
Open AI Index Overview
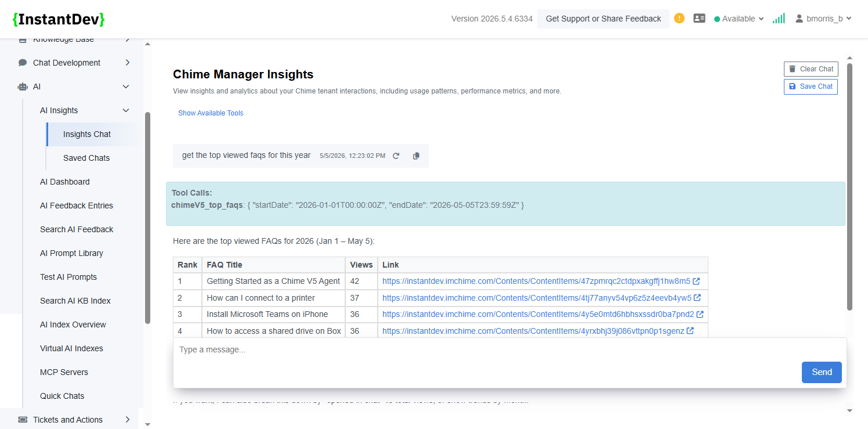click(73, 325)
